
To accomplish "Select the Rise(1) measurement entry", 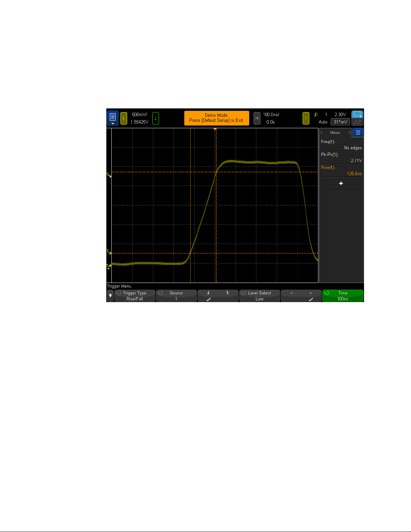I will tap(341, 171).
